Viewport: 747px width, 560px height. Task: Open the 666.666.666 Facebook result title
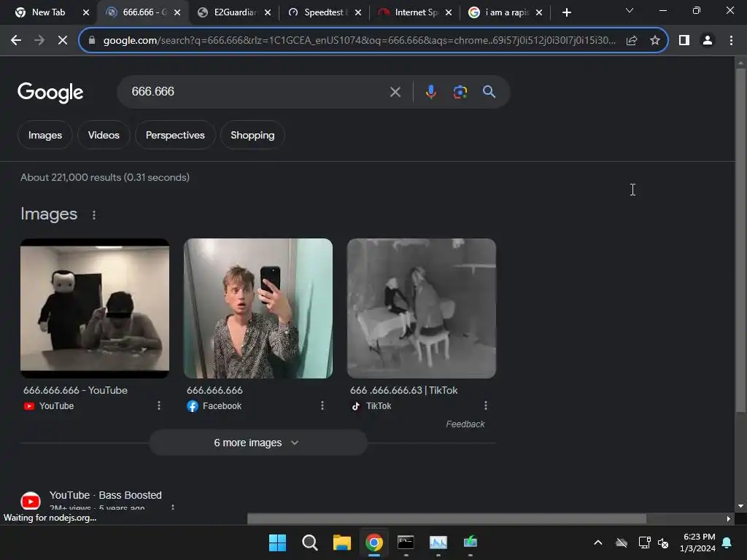pos(214,390)
